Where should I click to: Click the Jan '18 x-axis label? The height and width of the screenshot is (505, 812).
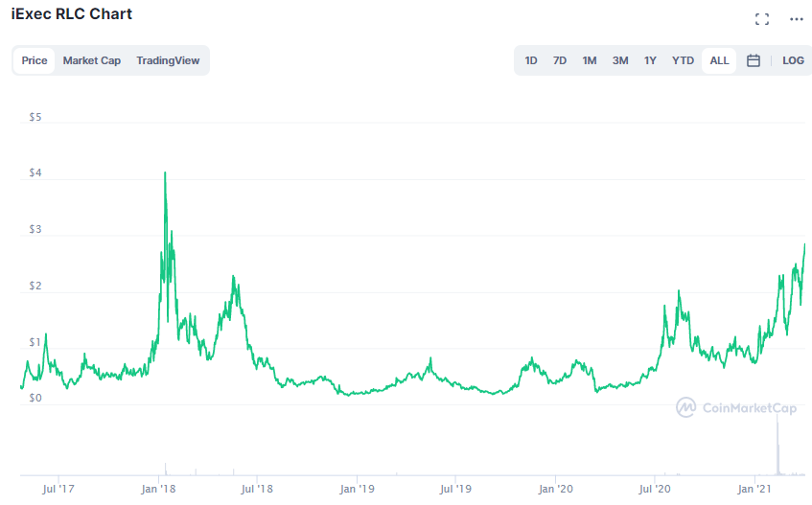click(x=158, y=489)
